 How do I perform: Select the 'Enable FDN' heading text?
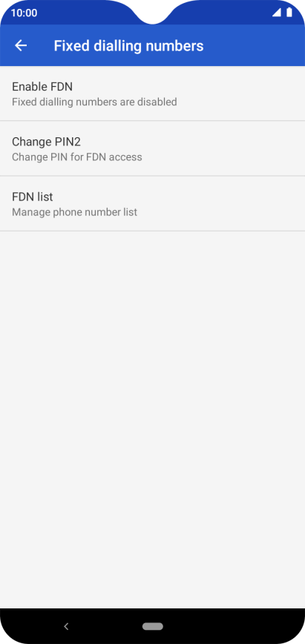(x=42, y=87)
